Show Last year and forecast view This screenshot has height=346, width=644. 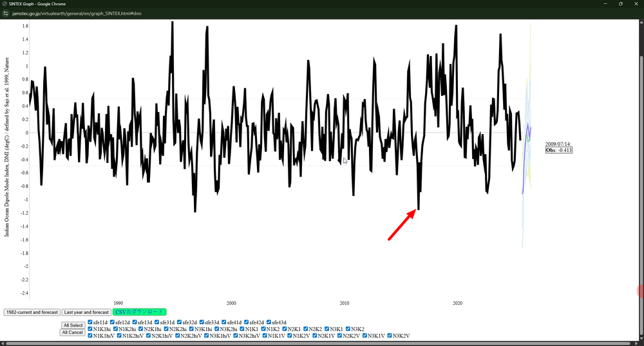[86, 312]
